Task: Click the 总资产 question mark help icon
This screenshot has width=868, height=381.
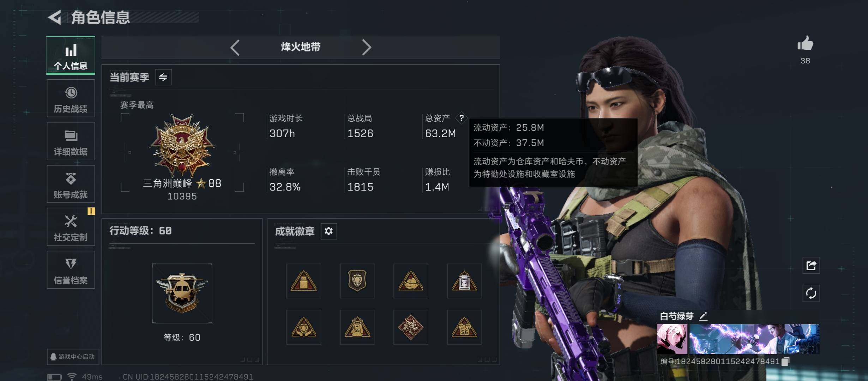Action: click(462, 118)
